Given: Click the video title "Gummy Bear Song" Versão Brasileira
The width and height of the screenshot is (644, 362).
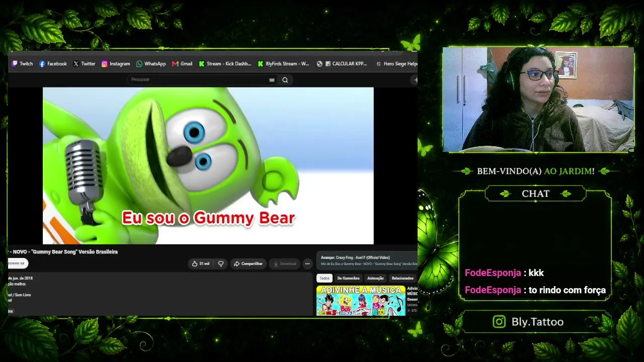Looking at the screenshot, I should coord(74,252).
